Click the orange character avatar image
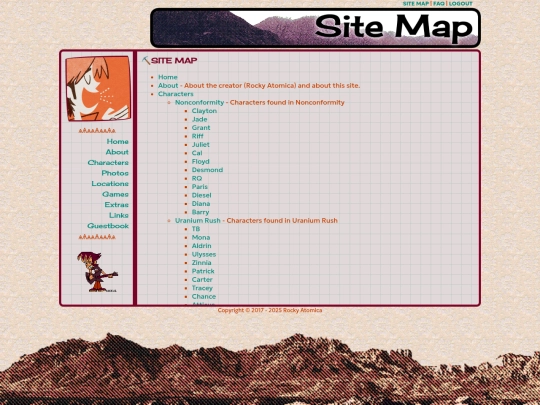Image resolution: width=540 pixels, height=405 pixels. point(98,89)
